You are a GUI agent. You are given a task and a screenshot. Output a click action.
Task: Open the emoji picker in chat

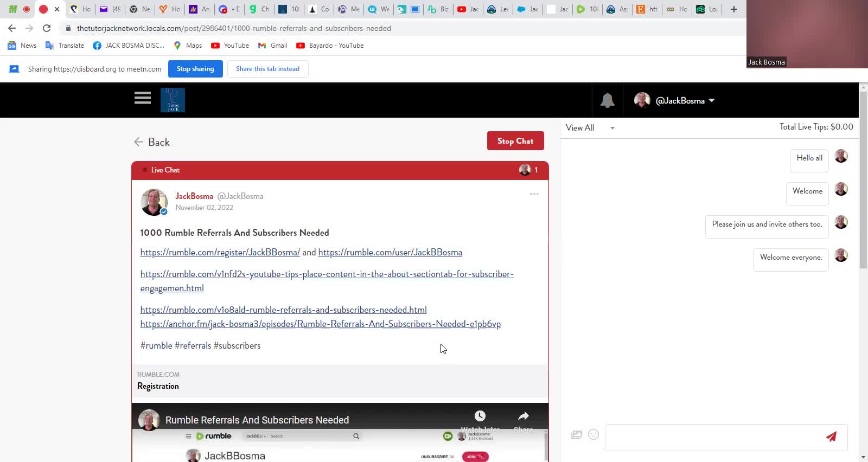click(593, 434)
